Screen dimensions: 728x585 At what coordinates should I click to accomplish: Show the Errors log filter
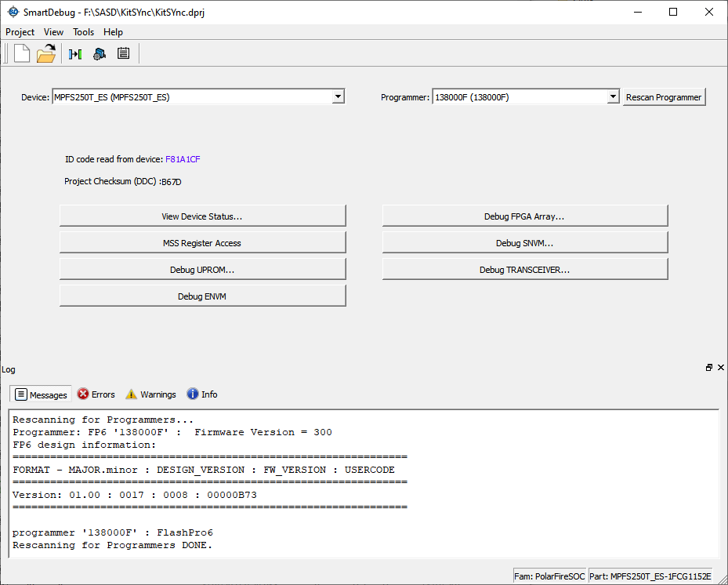click(x=96, y=394)
